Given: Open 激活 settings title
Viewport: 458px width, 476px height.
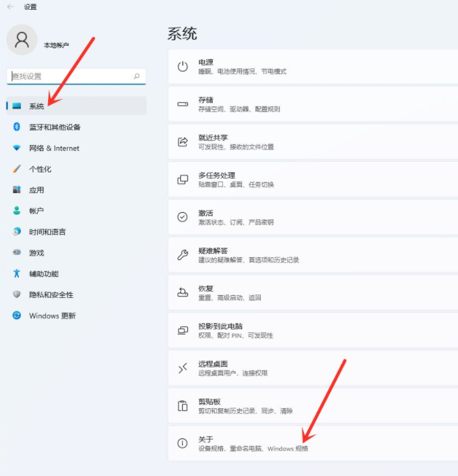Looking at the screenshot, I should (206, 213).
